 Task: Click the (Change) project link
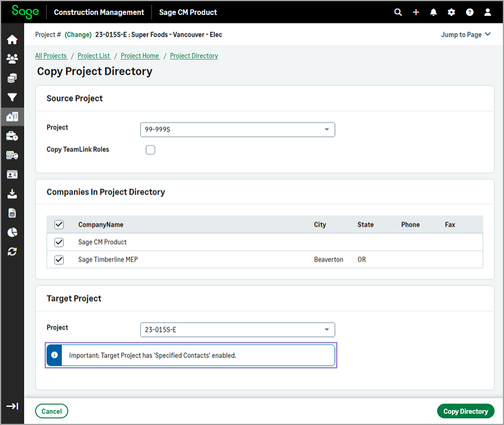[x=78, y=34]
